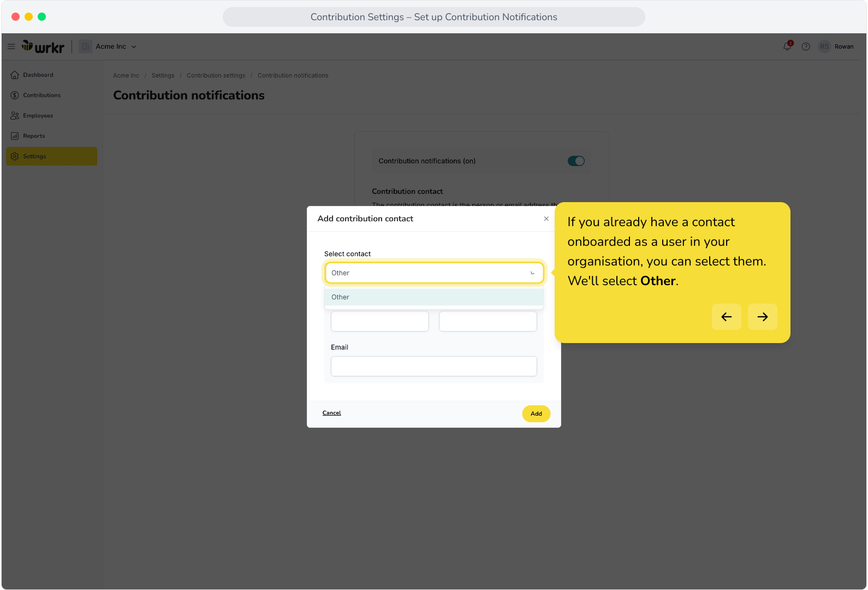Click the Cancel link
The image size is (868, 590).
331,413
